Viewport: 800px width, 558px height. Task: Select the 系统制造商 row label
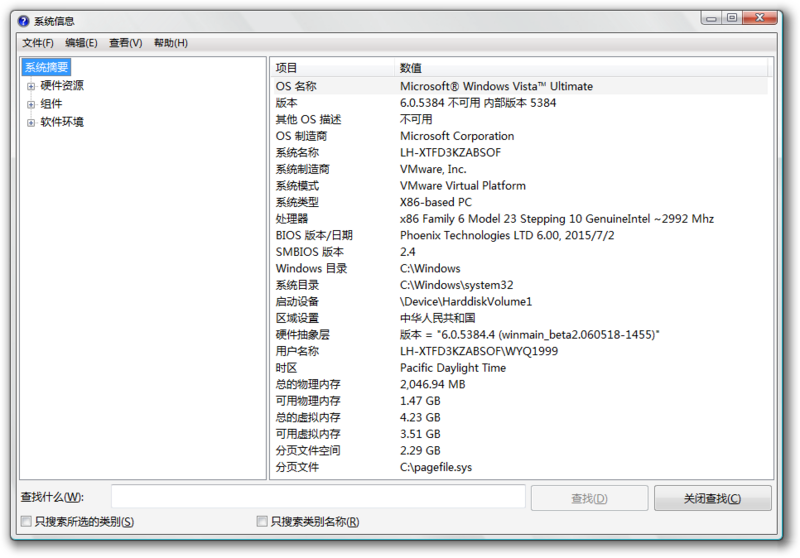303,169
